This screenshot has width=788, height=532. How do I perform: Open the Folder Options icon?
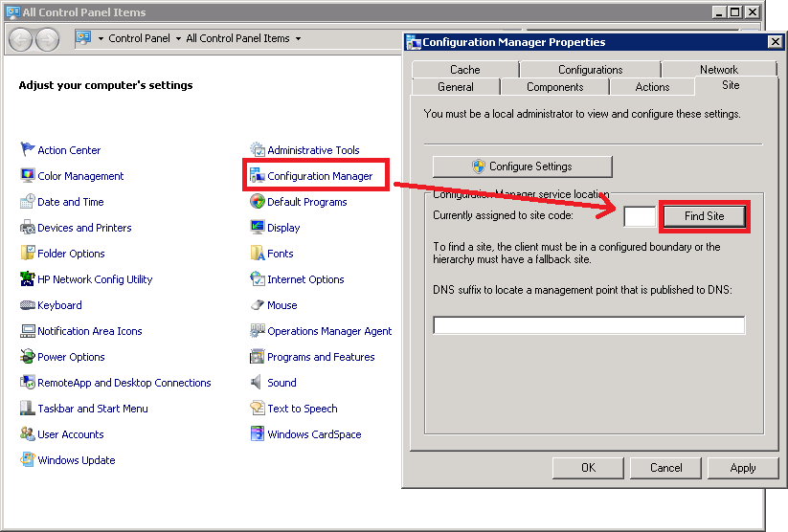(x=27, y=253)
